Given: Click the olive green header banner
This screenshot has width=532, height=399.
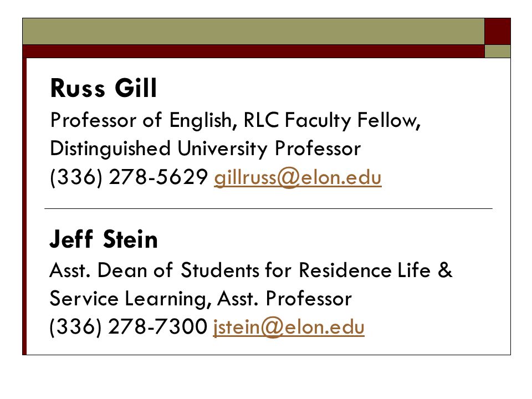Looking at the screenshot, I should (x=253, y=31).
